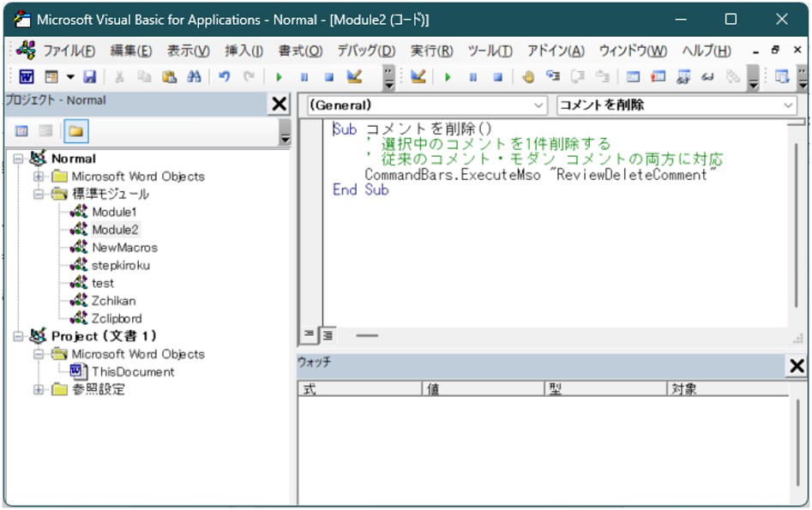This screenshot has height=510, width=812.
Task: Click View Object icon in Project panel
Action: pyautogui.click(x=45, y=131)
